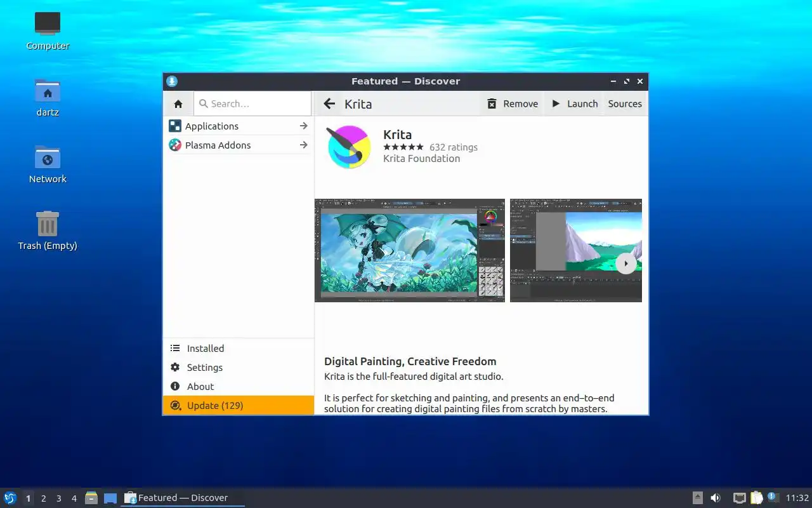Click into the Search field

point(252,104)
